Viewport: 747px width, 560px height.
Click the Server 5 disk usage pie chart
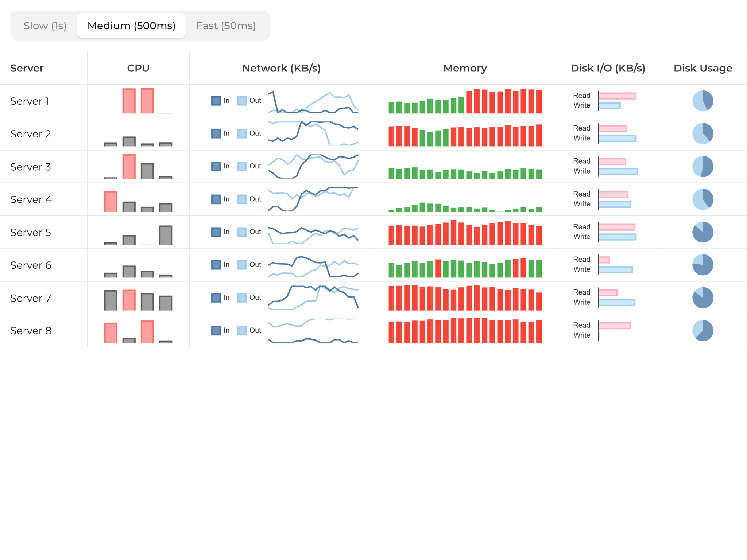pos(703,232)
